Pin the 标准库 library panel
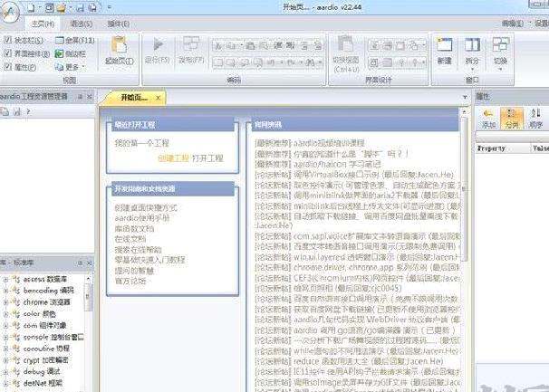The width and height of the screenshot is (549, 392). click(x=81, y=263)
